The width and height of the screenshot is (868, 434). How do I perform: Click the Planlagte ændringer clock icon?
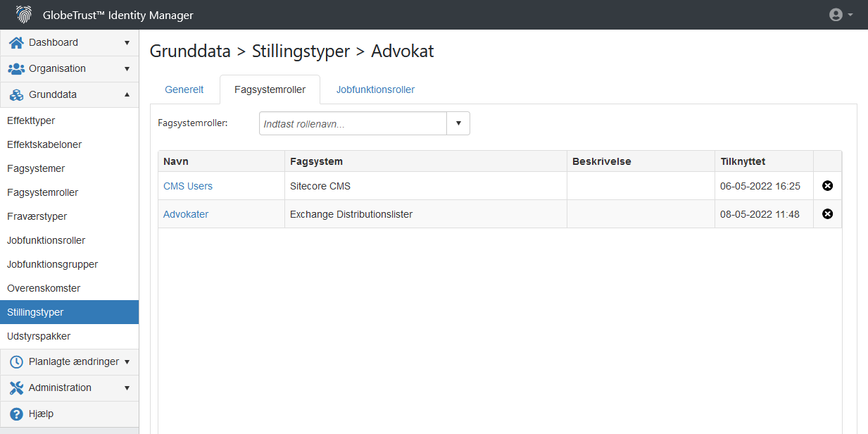pos(16,361)
